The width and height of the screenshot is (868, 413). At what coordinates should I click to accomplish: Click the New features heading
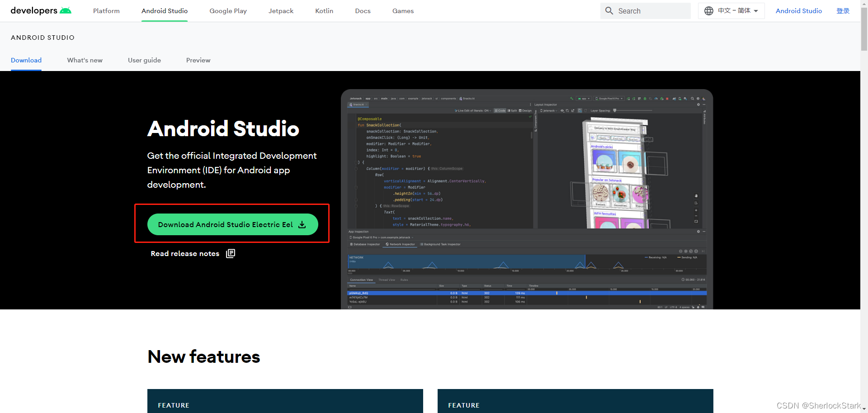coord(203,356)
